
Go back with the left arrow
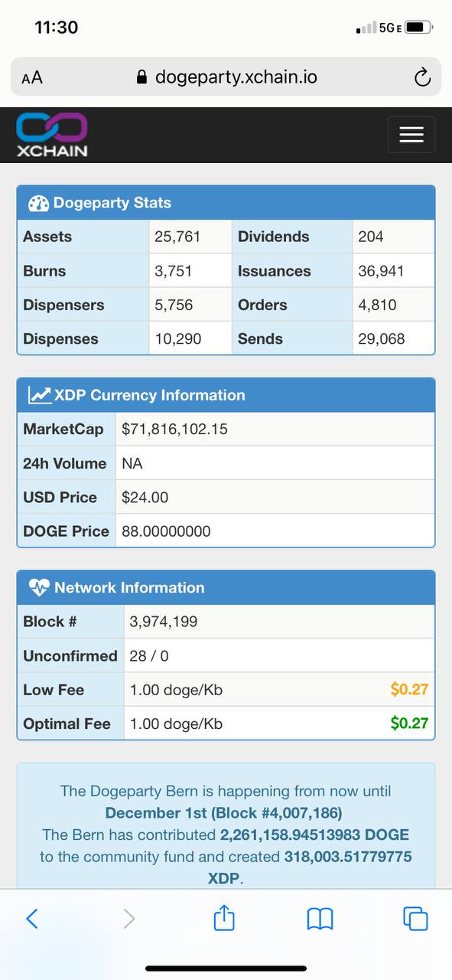pos(32,919)
